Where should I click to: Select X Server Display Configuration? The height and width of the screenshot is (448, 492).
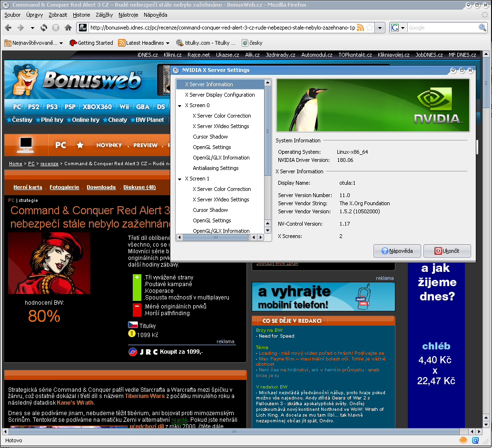point(220,95)
